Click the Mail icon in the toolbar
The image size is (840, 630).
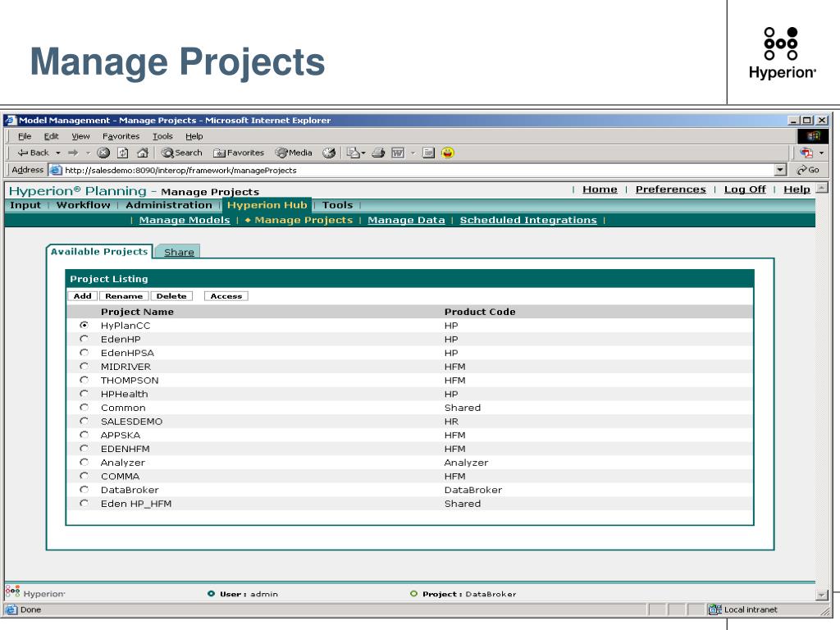(353, 153)
